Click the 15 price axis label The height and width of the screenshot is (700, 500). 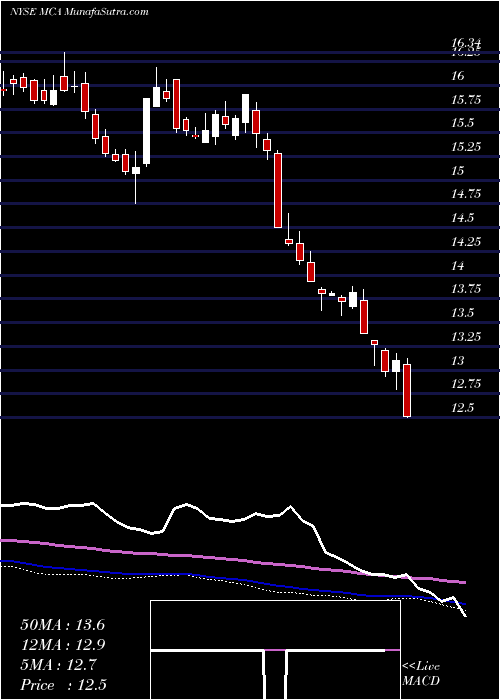click(x=458, y=171)
